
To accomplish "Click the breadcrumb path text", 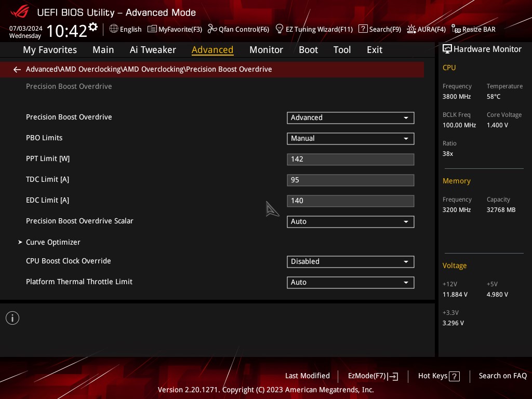I will click(x=149, y=69).
